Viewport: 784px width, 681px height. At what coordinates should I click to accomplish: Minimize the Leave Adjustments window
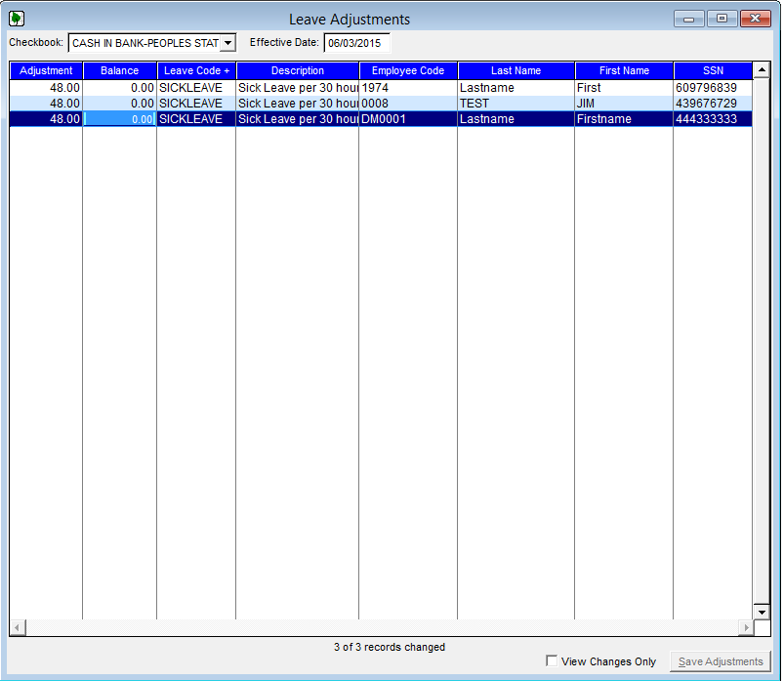[x=688, y=19]
